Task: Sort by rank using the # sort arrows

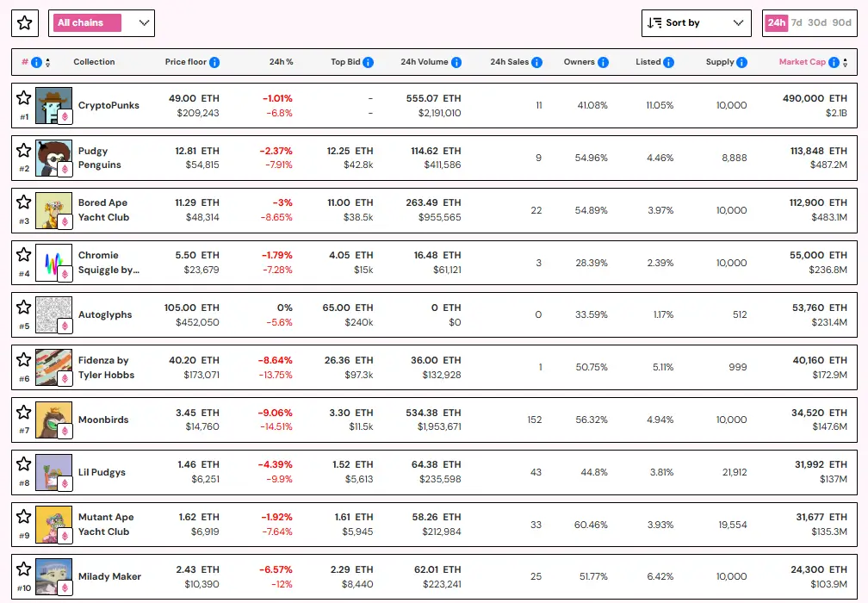Action: (x=47, y=63)
